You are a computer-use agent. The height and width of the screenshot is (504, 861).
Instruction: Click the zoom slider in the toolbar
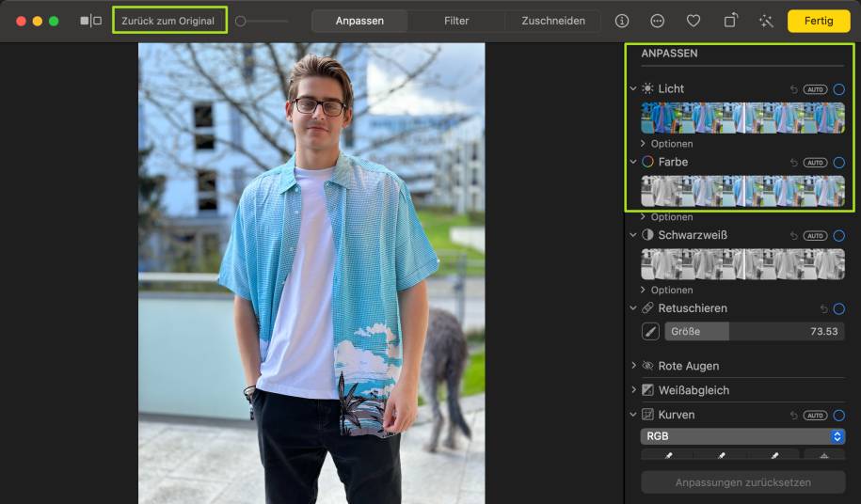click(262, 21)
